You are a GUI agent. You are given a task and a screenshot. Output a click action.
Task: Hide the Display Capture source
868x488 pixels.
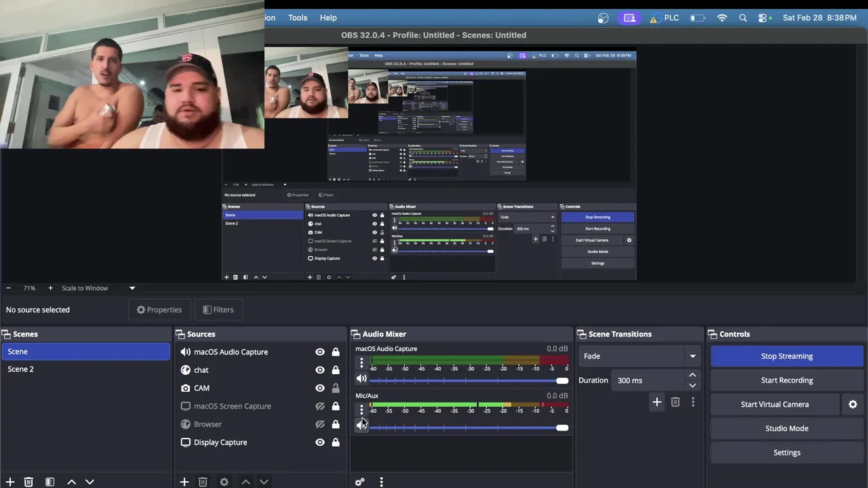click(320, 443)
